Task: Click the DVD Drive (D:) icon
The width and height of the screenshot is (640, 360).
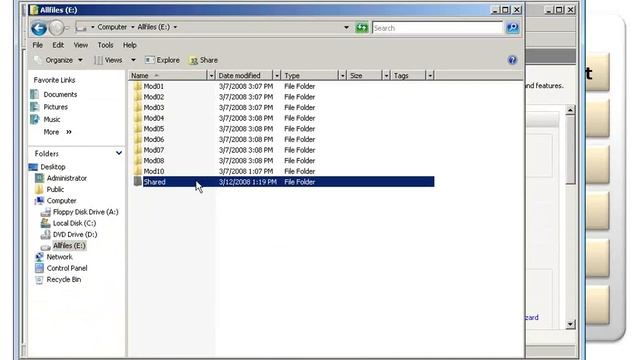Action: pos(46,234)
